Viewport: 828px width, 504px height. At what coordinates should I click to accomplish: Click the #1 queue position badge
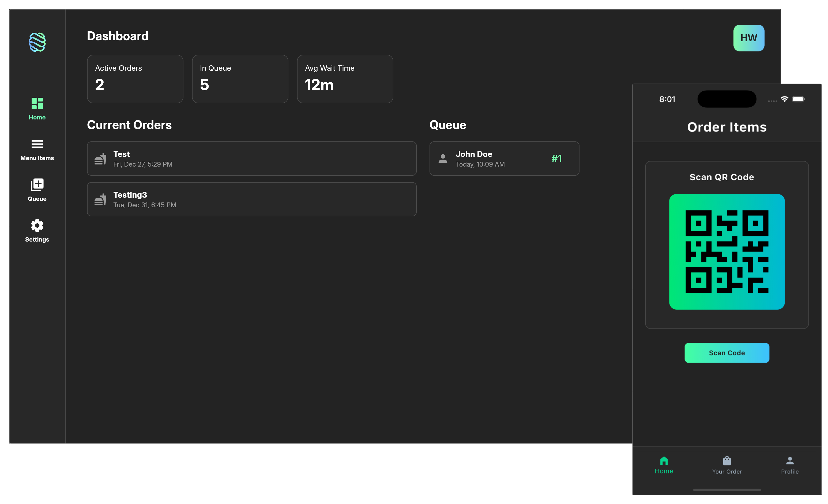pyautogui.click(x=557, y=158)
